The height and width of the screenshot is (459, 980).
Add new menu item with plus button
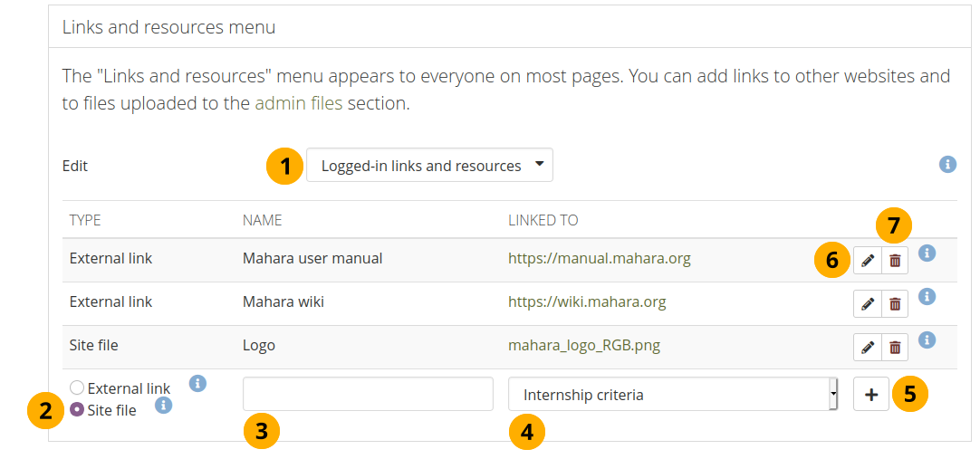tap(871, 395)
